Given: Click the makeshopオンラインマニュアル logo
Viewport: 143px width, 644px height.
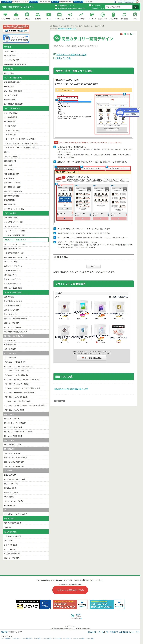Looking at the screenshot, I should [18, 7].
